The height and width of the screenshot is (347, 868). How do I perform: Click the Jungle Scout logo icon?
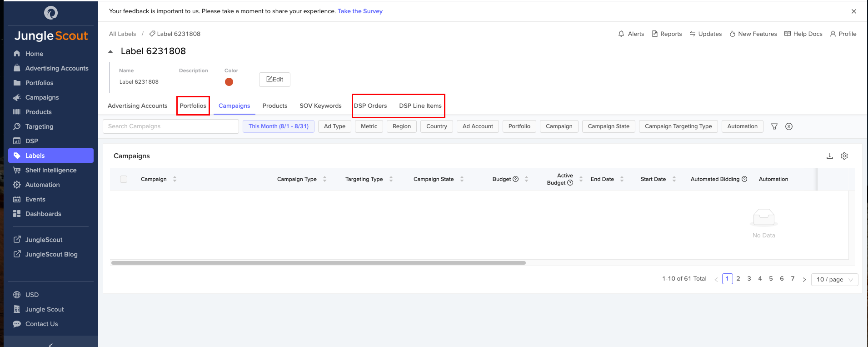point(51,13)
